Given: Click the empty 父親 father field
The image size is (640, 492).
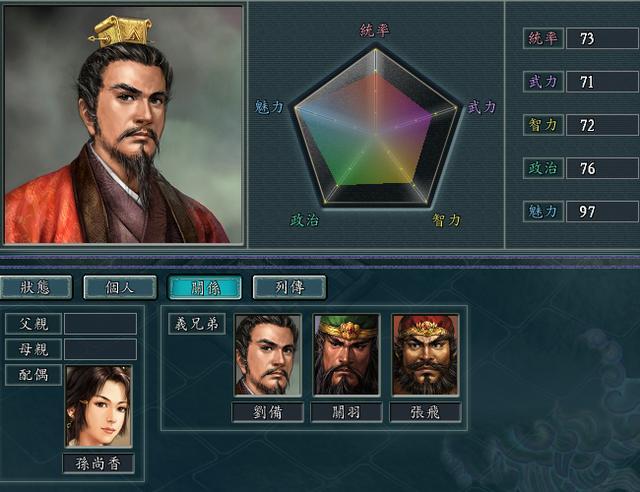Looking at the screenshot, I should (100, 324).
